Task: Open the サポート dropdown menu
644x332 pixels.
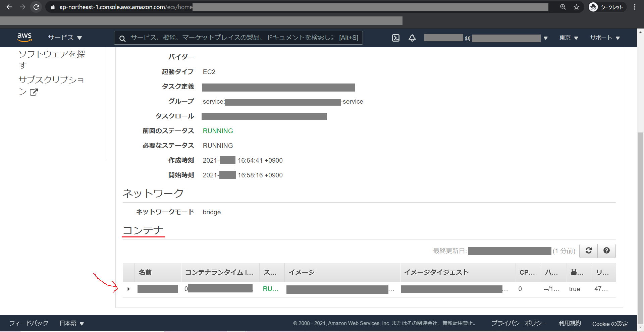Action: click(x=604, y=38)
